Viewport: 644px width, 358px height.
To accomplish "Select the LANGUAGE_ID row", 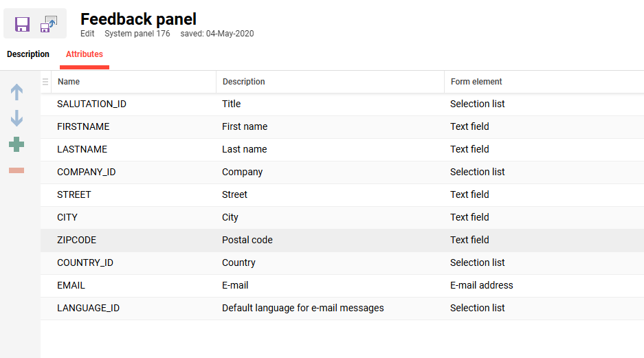I will [88, 308].
